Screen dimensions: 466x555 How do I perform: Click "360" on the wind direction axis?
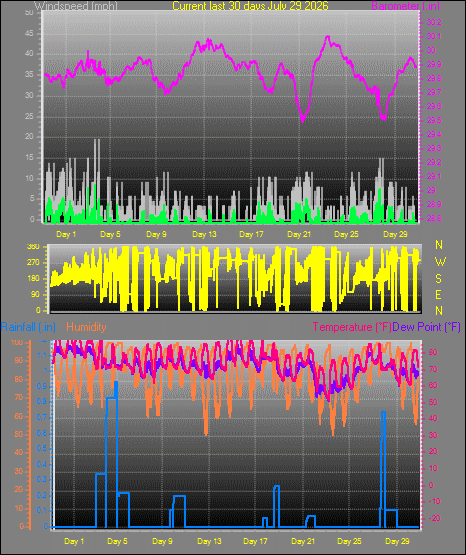pyautogui.click(x=33, y=247)
